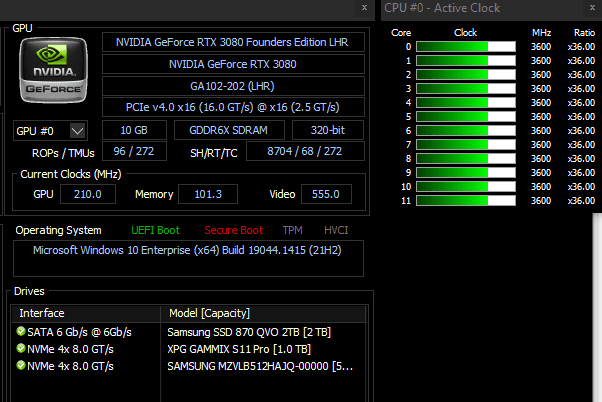
Task: Click the Core 9 clock bar
Action: (466, 173)
